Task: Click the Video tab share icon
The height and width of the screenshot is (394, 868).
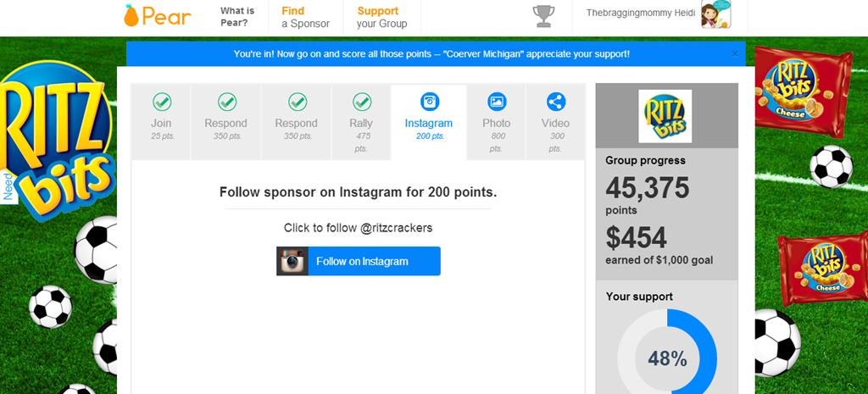Action: pos(555,102)
